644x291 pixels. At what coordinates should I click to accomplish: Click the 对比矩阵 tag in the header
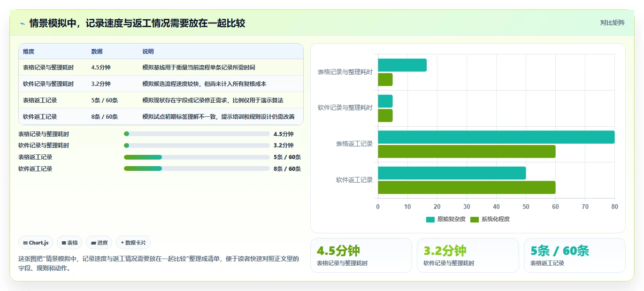[612, 23]
